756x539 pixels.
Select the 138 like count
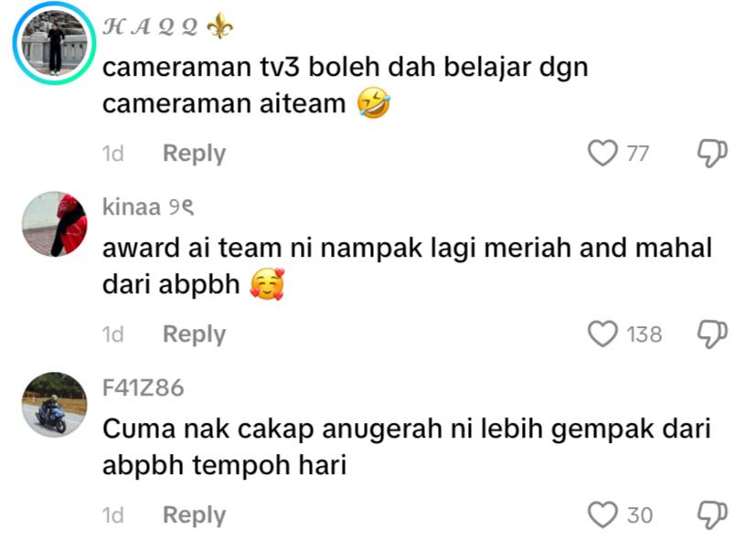[x=644, y=334]
